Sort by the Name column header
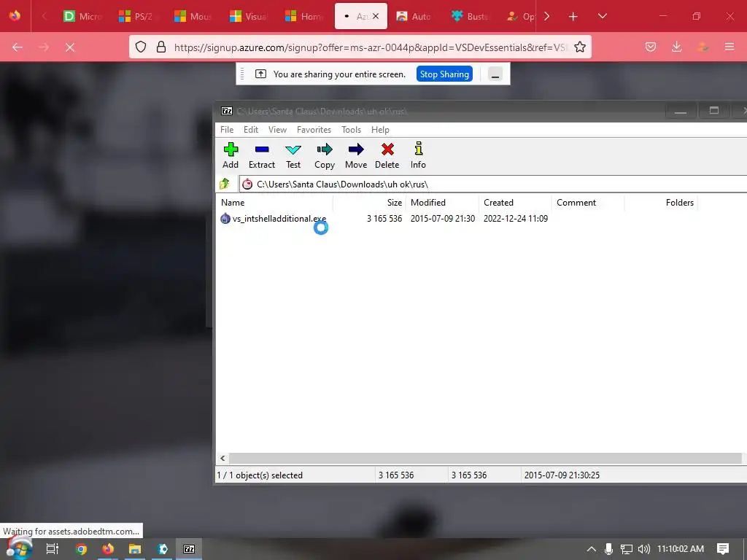Screen dimensions: 747x560 [275, 203]
